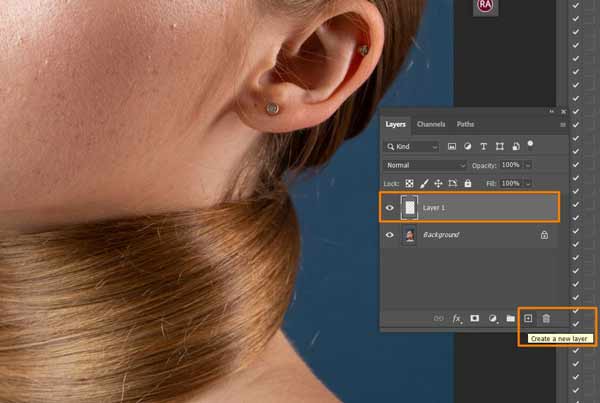This screenshot has height=403, width=600.
Task: Open the Kind filter dropdown
Action: tap(411, 147)
